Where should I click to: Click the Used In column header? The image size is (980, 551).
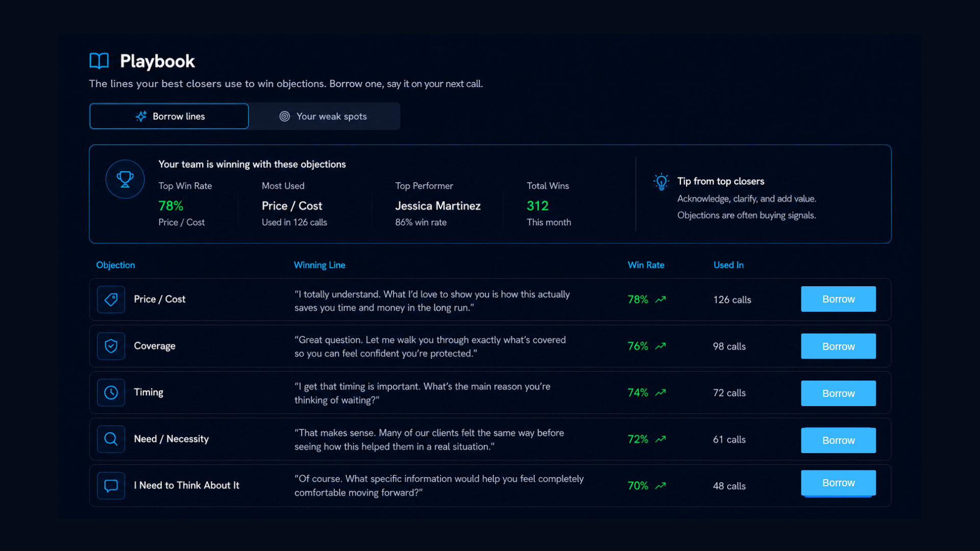(x=728, y=265)
